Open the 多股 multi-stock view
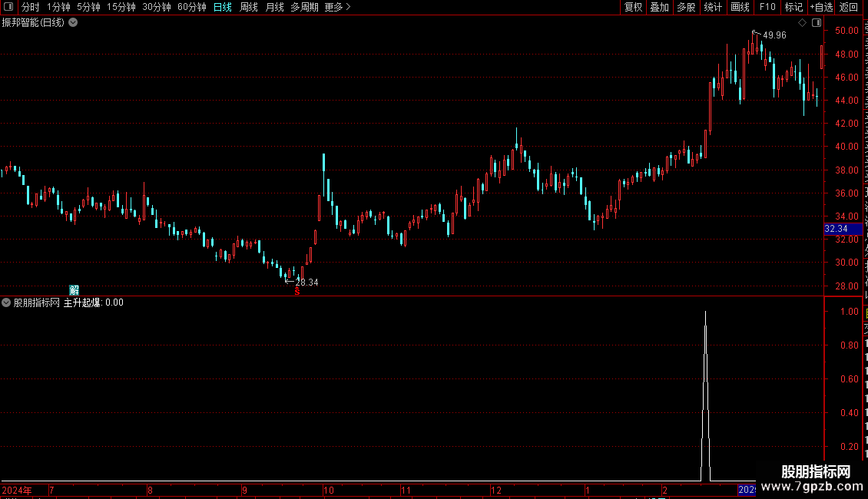Viewport: 868px width, 499px height. tap(686, 7)
